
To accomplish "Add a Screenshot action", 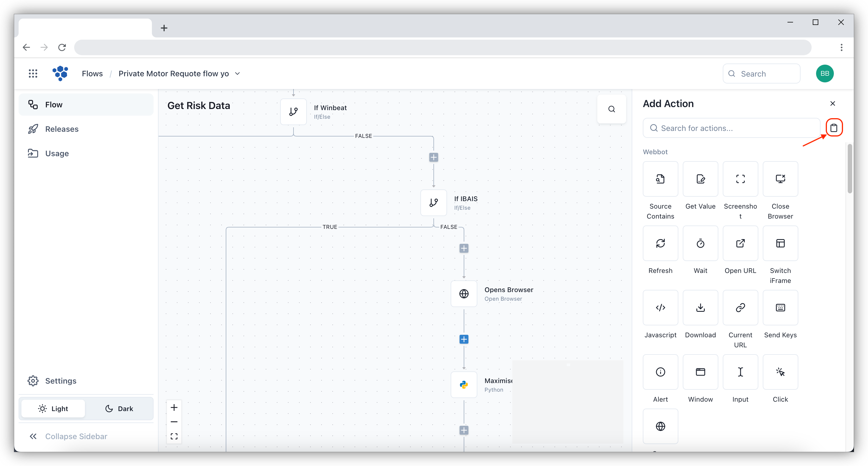I will 740,179.
